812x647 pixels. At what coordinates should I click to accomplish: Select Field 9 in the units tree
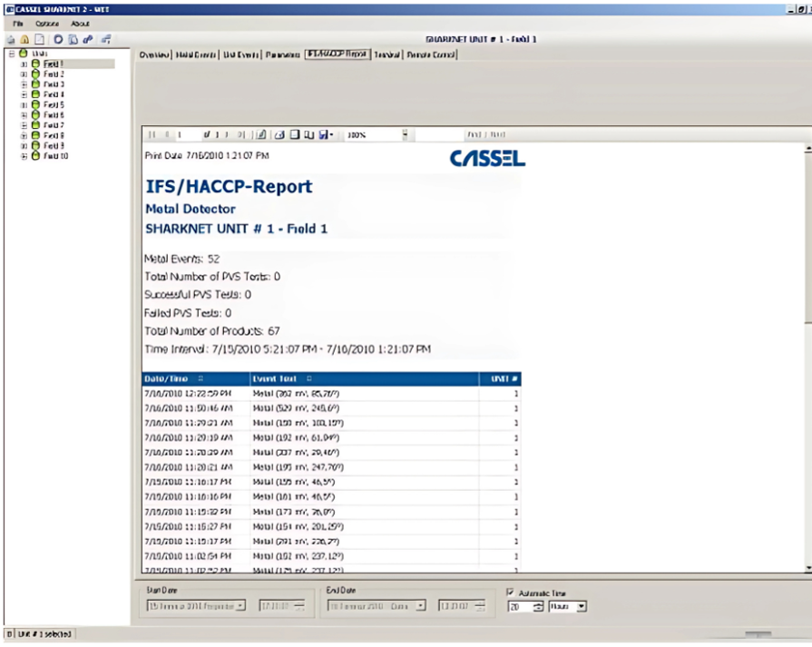(54, 145)
